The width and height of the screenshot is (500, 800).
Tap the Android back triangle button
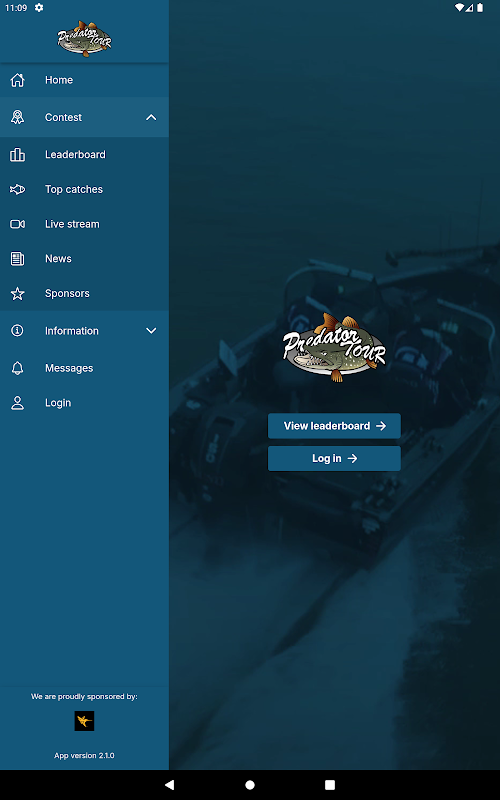(169, 785)
